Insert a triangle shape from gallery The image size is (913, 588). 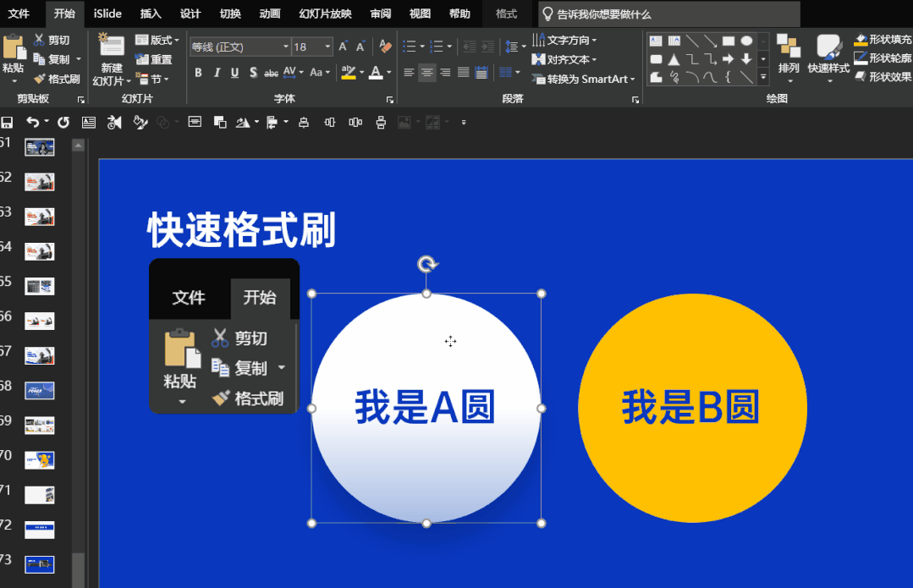pos(674,59)
